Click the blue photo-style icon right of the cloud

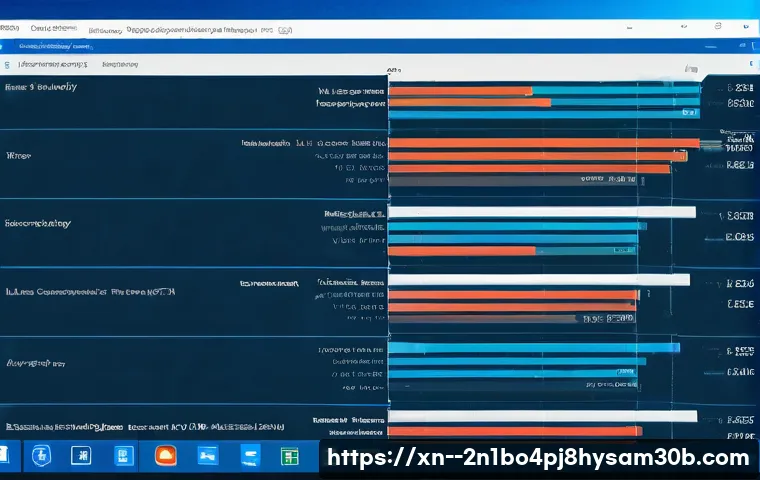pyautogui.click(x=208, y=456)
